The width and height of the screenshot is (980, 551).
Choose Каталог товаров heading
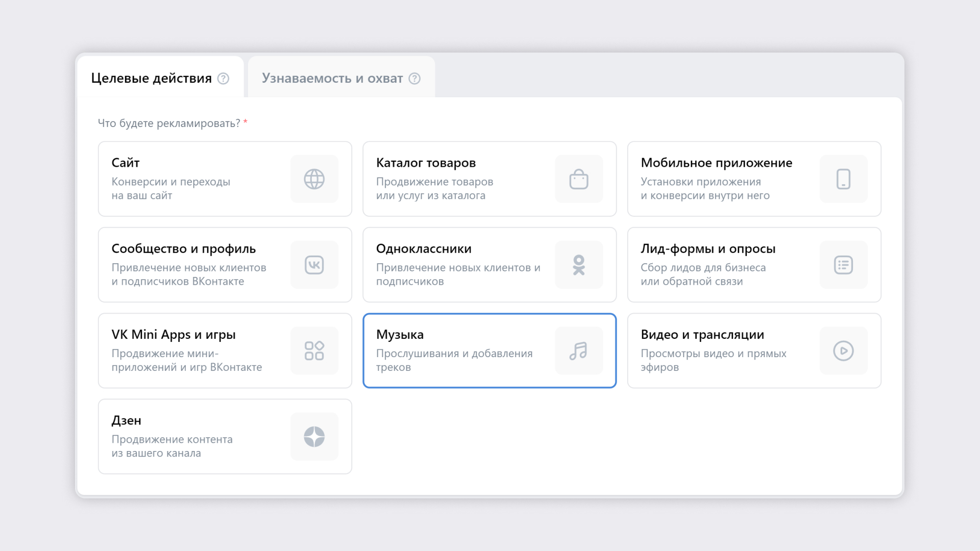(x=426, y=163)
